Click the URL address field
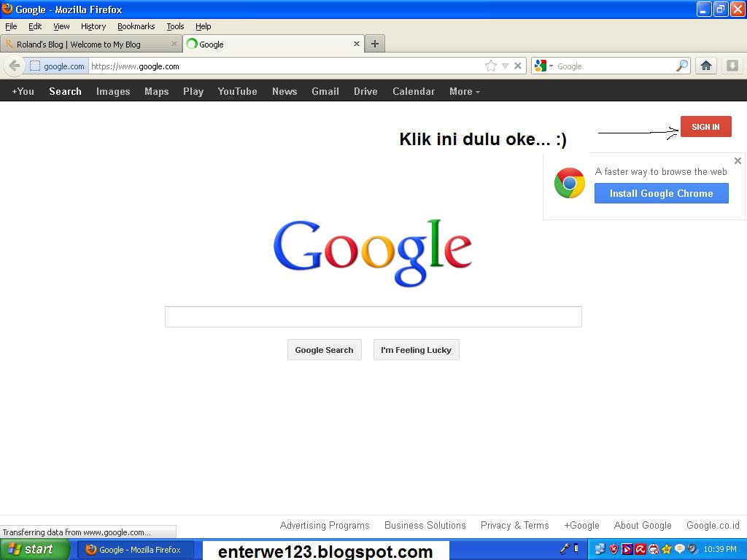 click(x=286, y=66)
